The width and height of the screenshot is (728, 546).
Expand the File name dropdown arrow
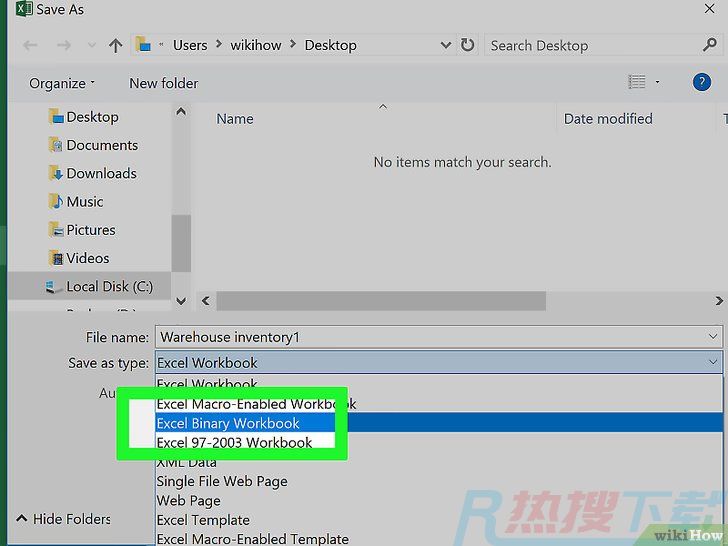(713, 337)
